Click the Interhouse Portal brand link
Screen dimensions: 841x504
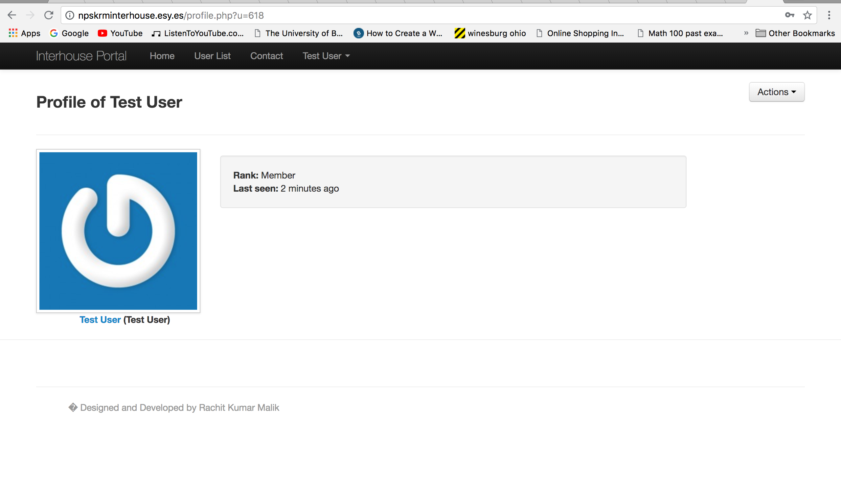pos(81,56)
